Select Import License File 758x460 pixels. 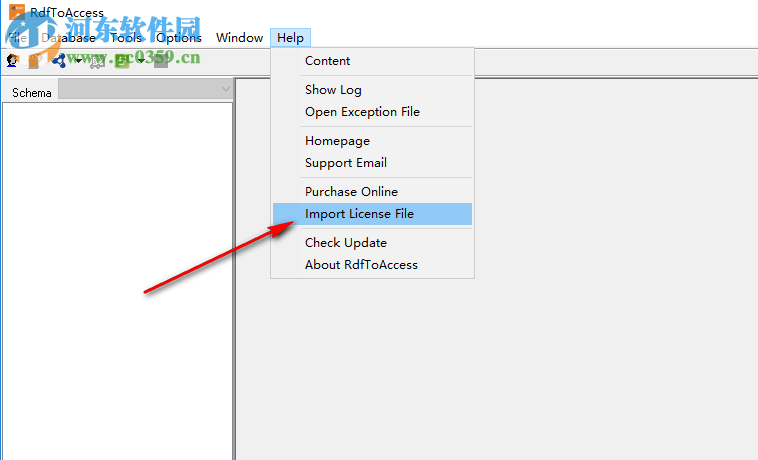[x=372, y=214]
